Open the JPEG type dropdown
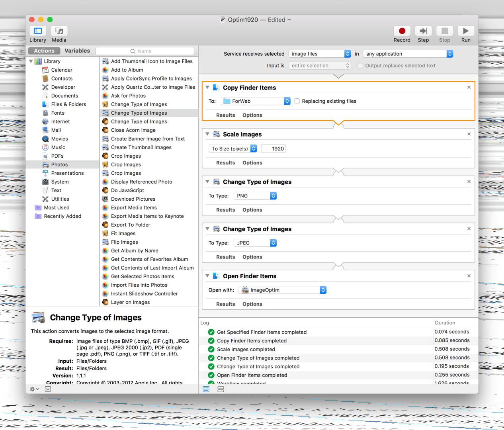Viewport: 504px width, 430px height. point(255,243)
